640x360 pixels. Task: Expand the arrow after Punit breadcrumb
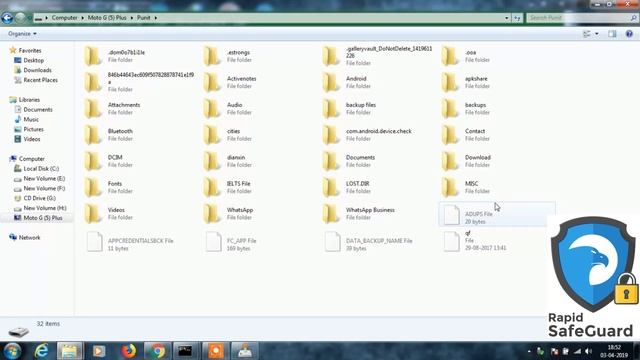156,18
